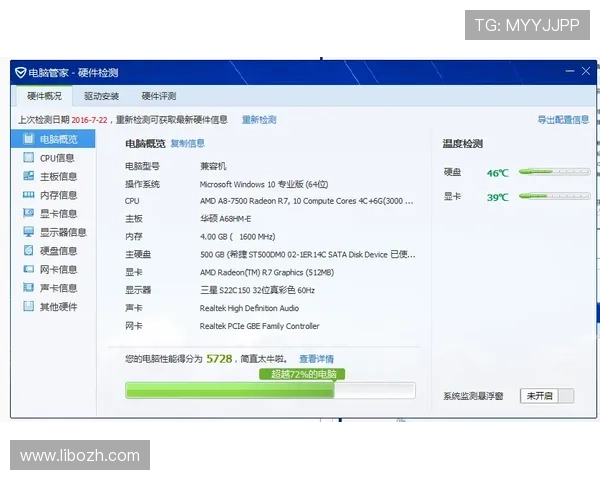Click the 华硕 A68HM-E motherboard value
Image resolution: width=600 pixels, height=480 pixels.
click(x=225, y=219)
